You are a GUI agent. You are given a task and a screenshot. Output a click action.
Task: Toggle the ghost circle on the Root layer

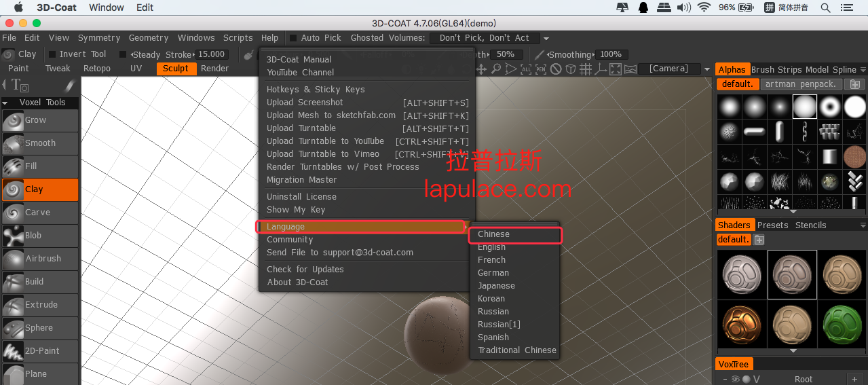pos(746,380)
